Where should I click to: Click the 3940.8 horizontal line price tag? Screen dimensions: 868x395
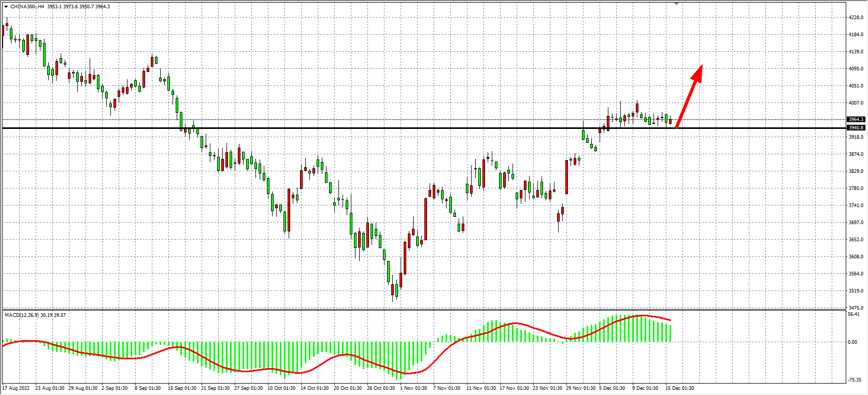click(x=856, y=128)
